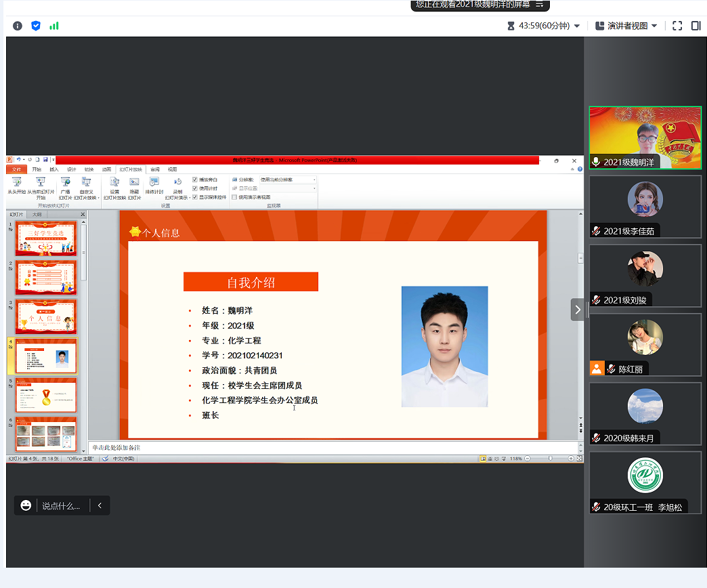Toggle the participant sidebar panel icon
The width and height of the screenshot is (707, 588).
coord(695,26)
